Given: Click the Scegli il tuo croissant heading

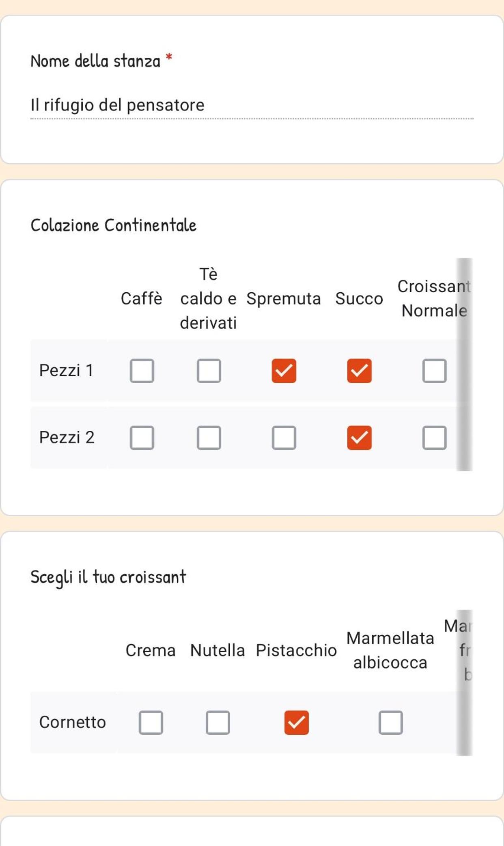Looking at the screenshot, I should (108, 577).
